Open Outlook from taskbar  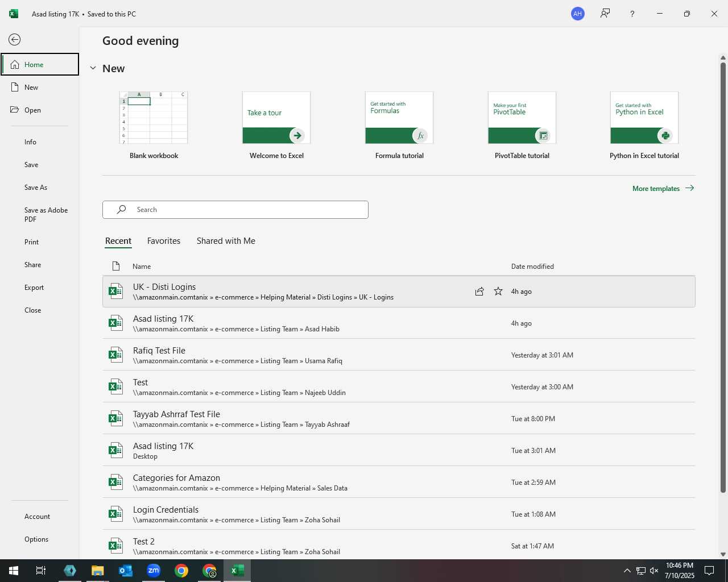(126, 571)
